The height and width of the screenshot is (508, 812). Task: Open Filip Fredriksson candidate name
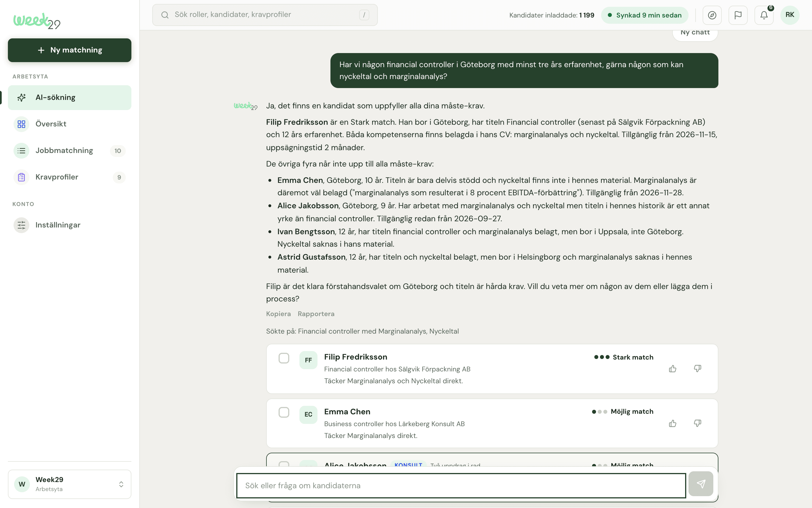[x=355, y=357]
